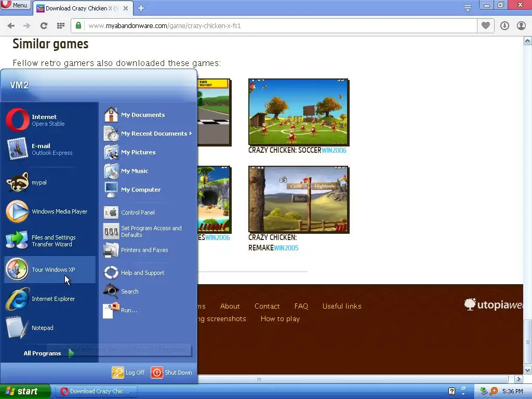
Task: Click the Crazy Chicken: Remake title link
Action: pos(273,243)
